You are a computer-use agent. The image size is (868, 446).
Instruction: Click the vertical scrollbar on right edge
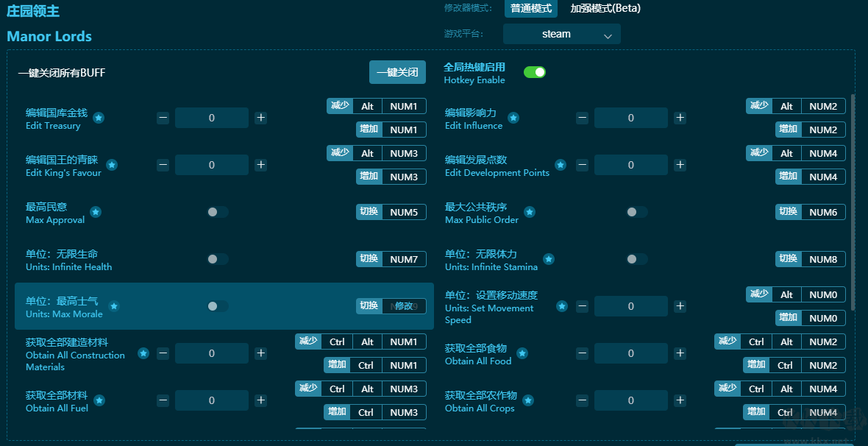coord(853,201)
